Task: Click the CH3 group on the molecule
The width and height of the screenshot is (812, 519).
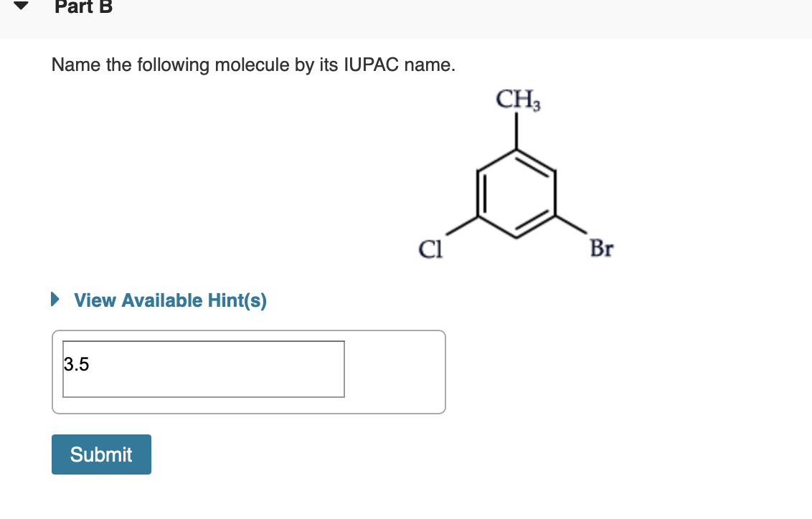Action: pyautogui.click(x=518, y=100)
